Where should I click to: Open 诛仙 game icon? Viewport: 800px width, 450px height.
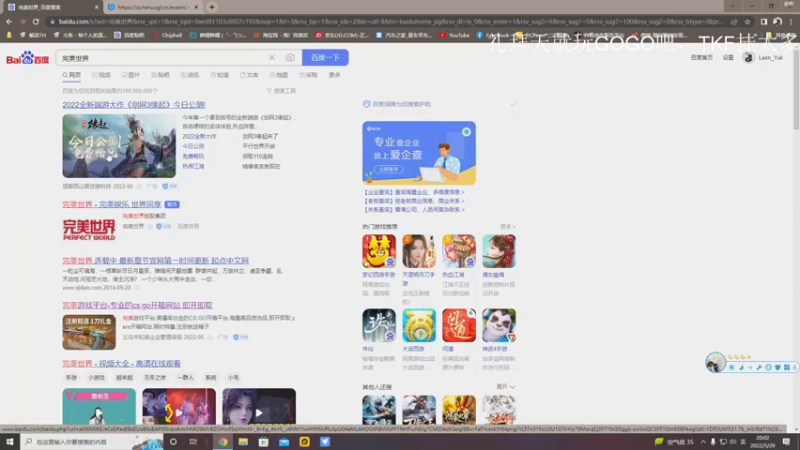379,325
